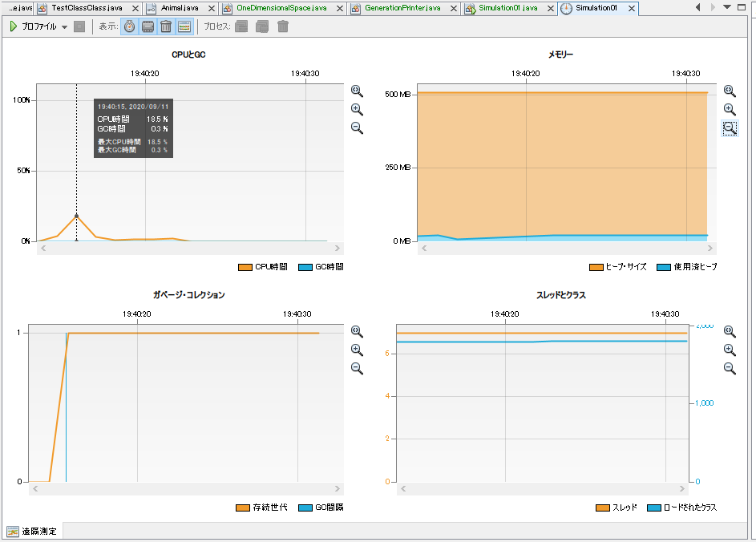Open the document list dropdown arrow
The image size is (756, 542).
[727, 7]
